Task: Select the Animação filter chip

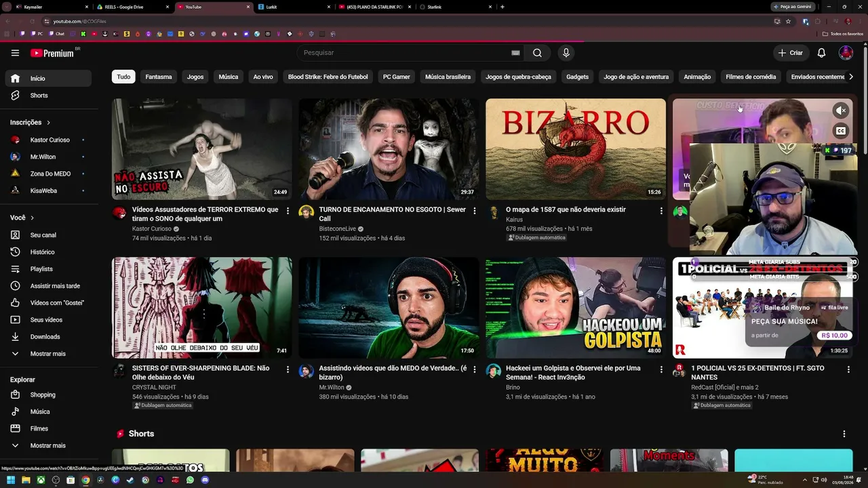Action: click(697, 77)
